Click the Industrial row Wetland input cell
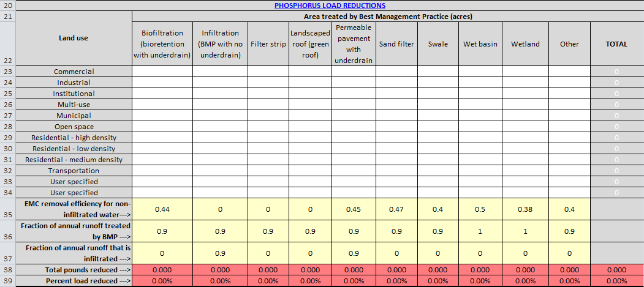The width and height of the screenshot is (644, 287). click(x=526, y=83)
